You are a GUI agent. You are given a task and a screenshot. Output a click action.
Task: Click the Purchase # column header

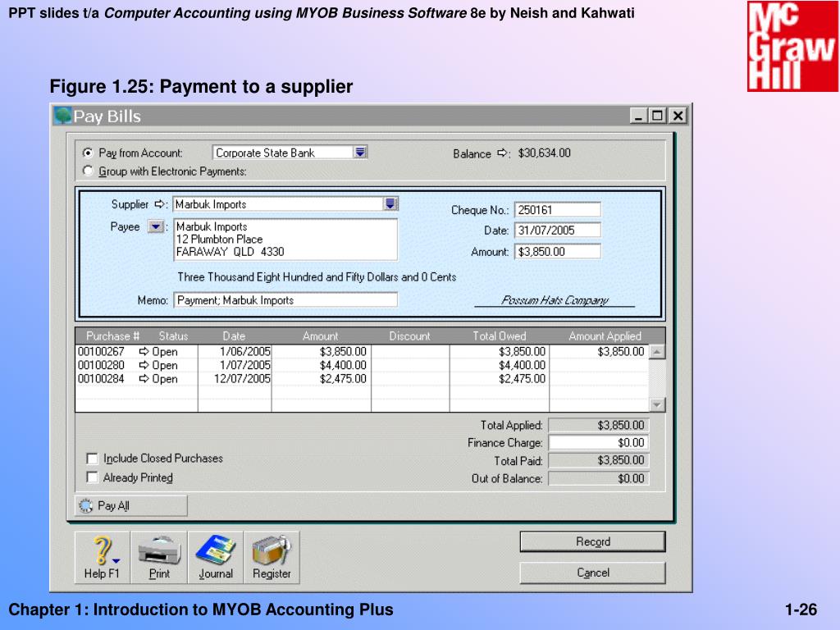point(112,336)
